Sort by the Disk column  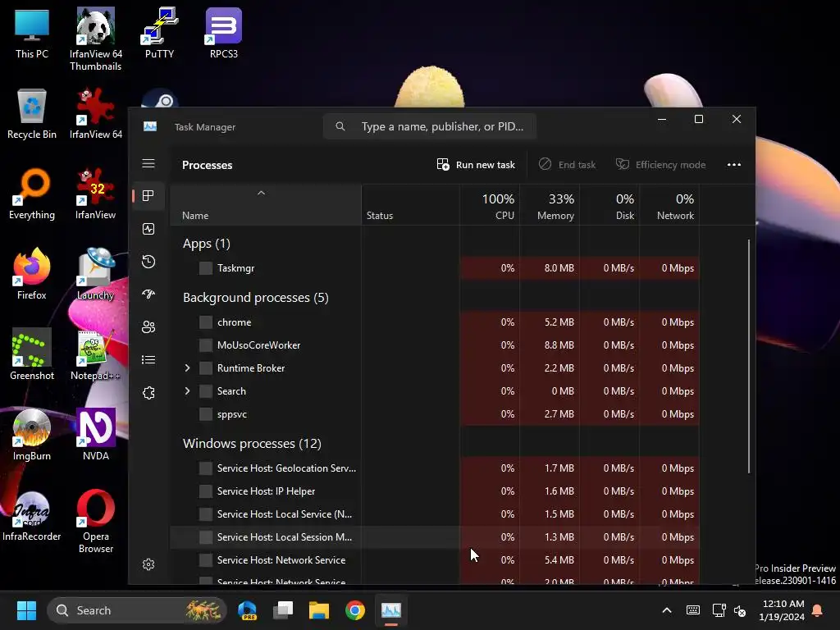(609, 206)
